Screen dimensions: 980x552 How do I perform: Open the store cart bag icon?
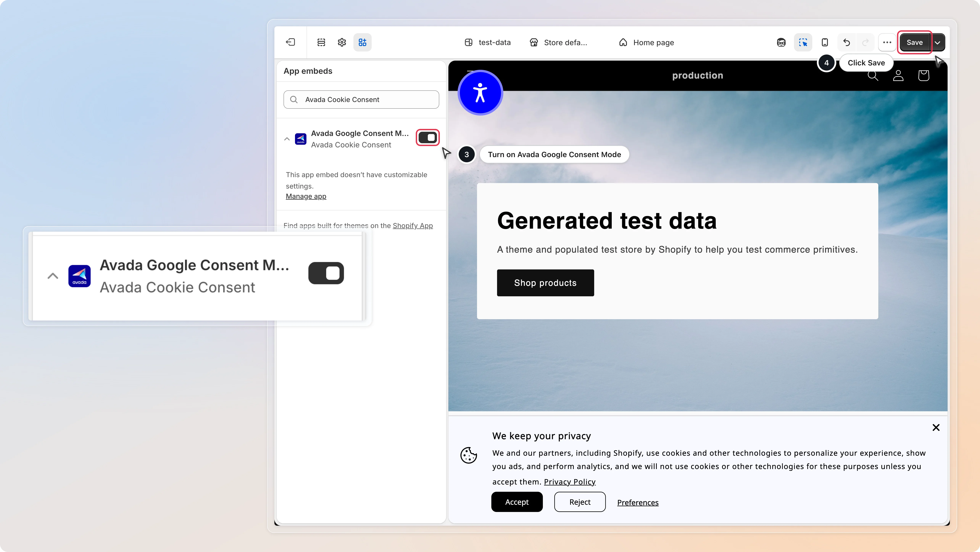[924, 75]
